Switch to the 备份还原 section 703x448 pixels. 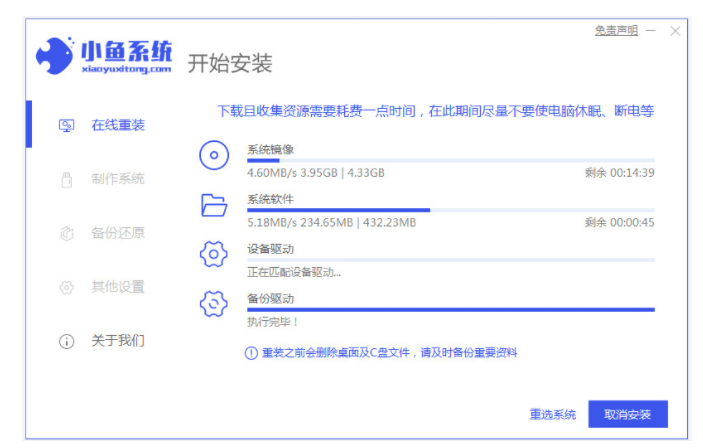click(117, 233)
